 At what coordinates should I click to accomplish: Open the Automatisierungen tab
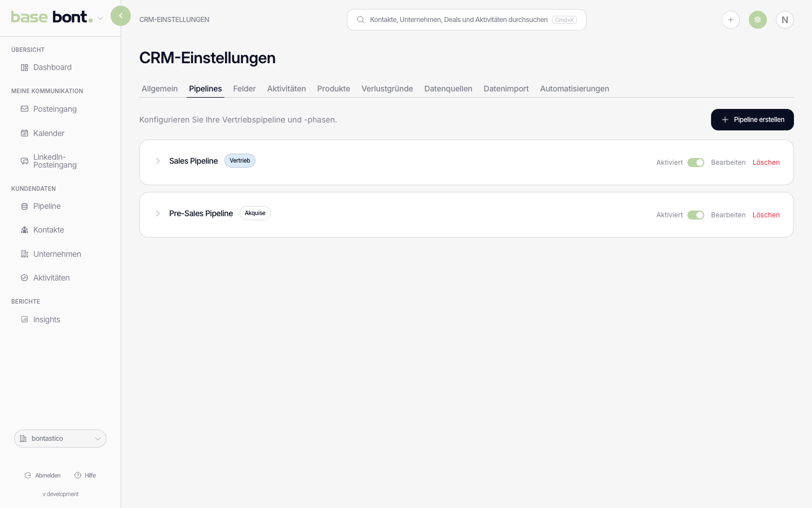pos(575,89)
